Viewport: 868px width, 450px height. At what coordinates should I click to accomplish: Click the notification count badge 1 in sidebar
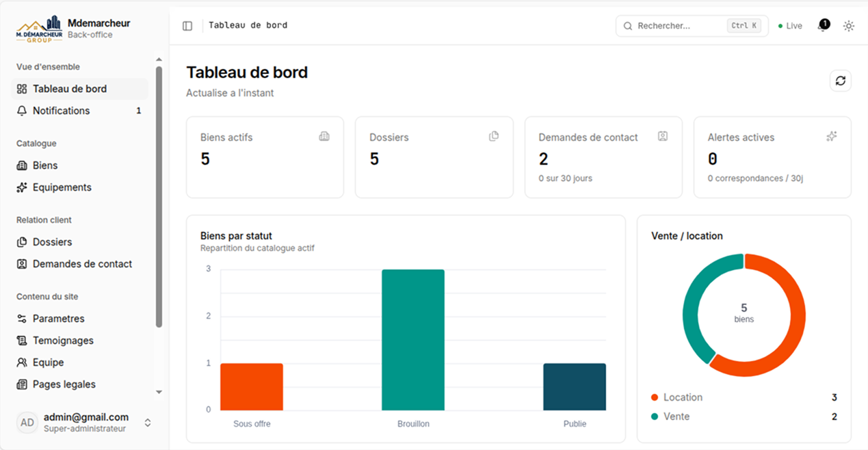[x=139, y=111]
